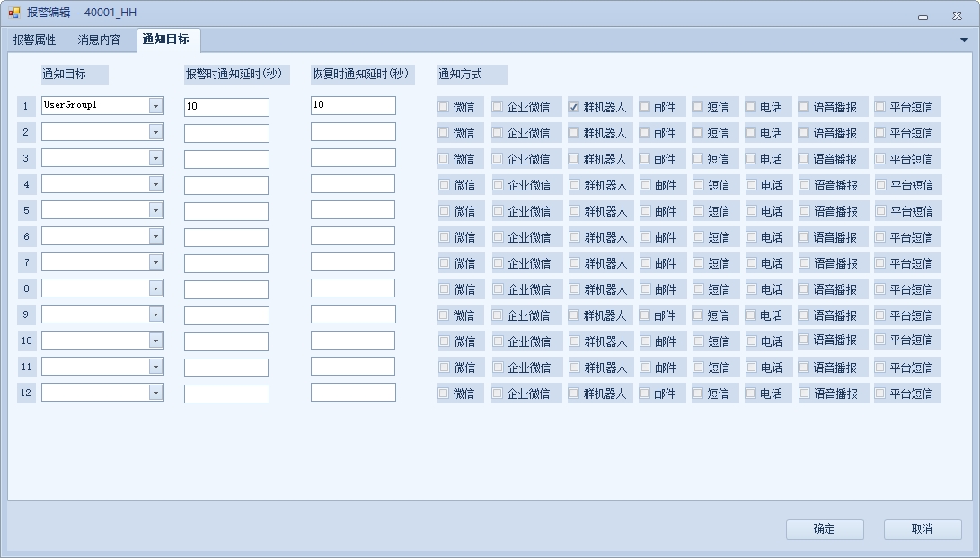
Task: Click the 恢复时通知延时(秒) header label
Action: 362,75
